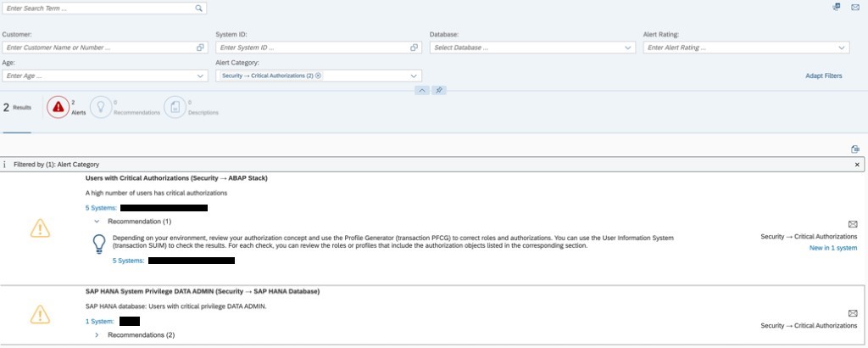Collapse the Recommendation (1) section
This screenshot has width=868, height=348.
coord(97,221)
